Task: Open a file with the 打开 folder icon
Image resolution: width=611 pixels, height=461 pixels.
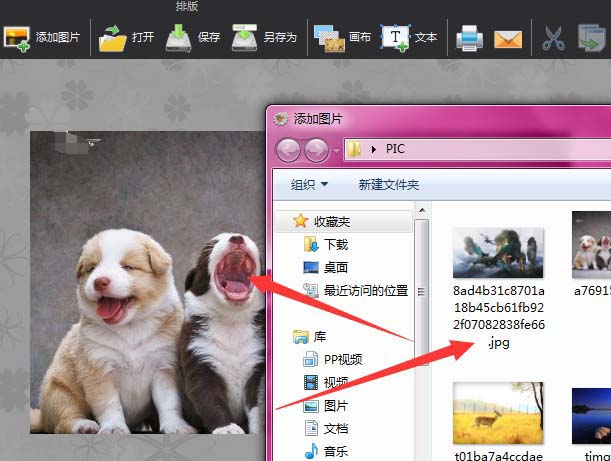Action: [113, 38]
